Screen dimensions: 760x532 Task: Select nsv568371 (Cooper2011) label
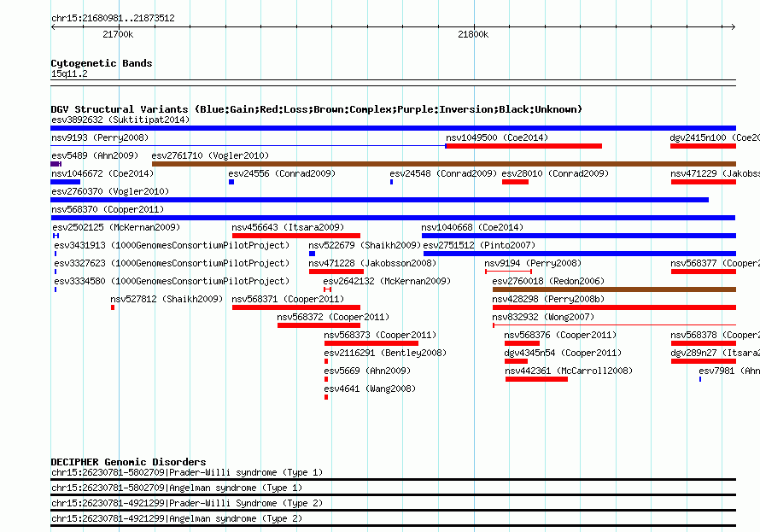288,299
